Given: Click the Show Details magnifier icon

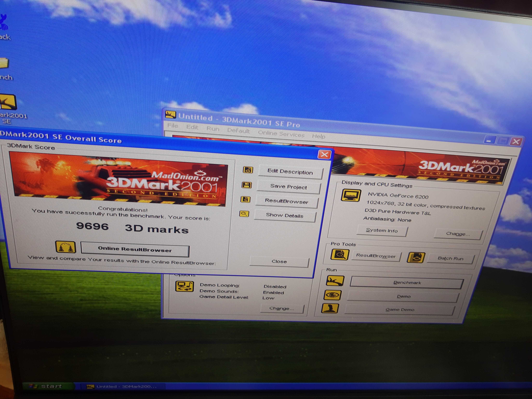Looking at the screenshot, I should point(244,214).
